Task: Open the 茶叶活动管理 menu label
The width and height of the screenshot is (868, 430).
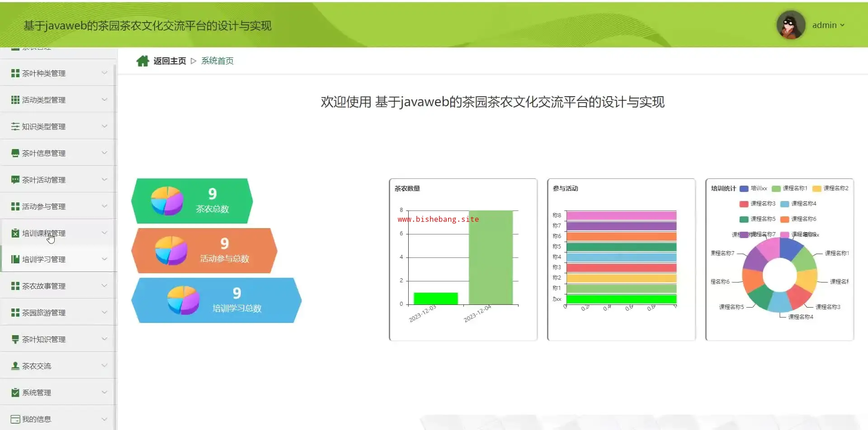Action: click(x=44, y=180)
